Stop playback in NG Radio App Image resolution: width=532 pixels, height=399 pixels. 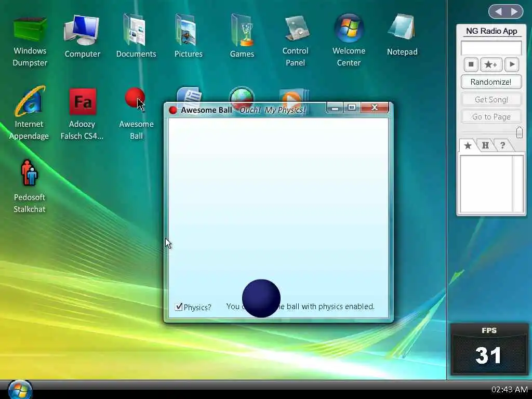click(x=471, y=64)
